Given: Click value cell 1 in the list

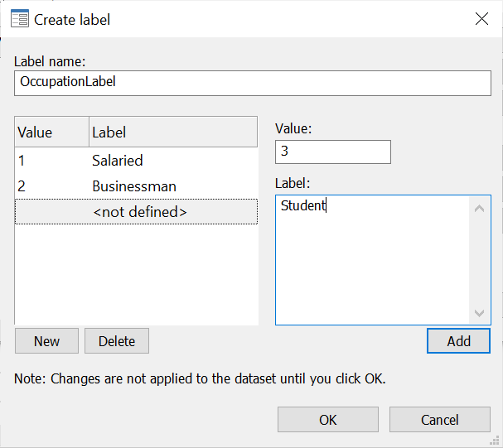Looking at the screenshot, I should point(22,161).
